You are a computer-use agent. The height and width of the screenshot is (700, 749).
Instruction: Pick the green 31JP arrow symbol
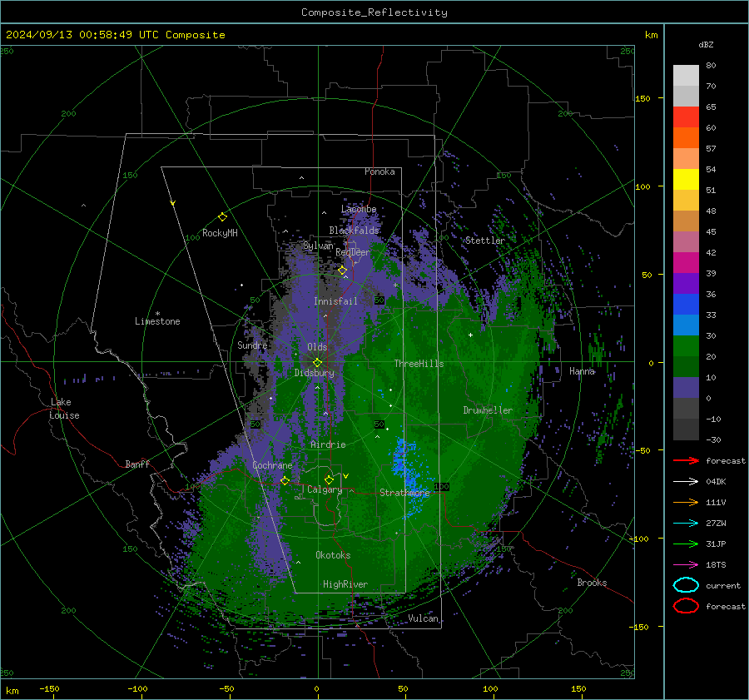click(686, 544)
